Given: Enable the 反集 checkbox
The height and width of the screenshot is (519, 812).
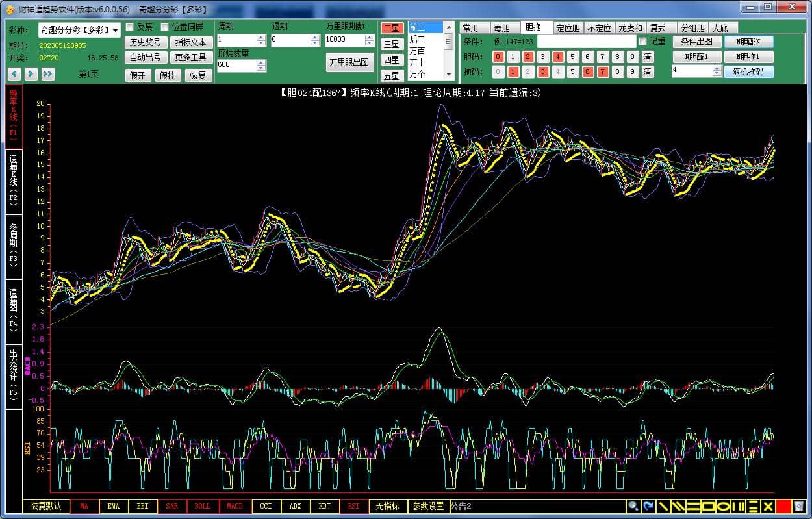Looking at the screenshot, I should pos(130,27).
